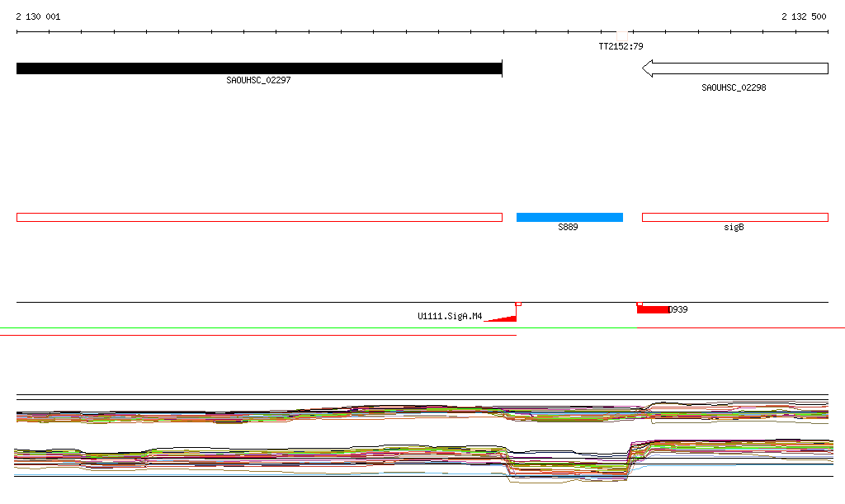
Task: Click the start coordinate 2 130 001
Action: point(38,16)
